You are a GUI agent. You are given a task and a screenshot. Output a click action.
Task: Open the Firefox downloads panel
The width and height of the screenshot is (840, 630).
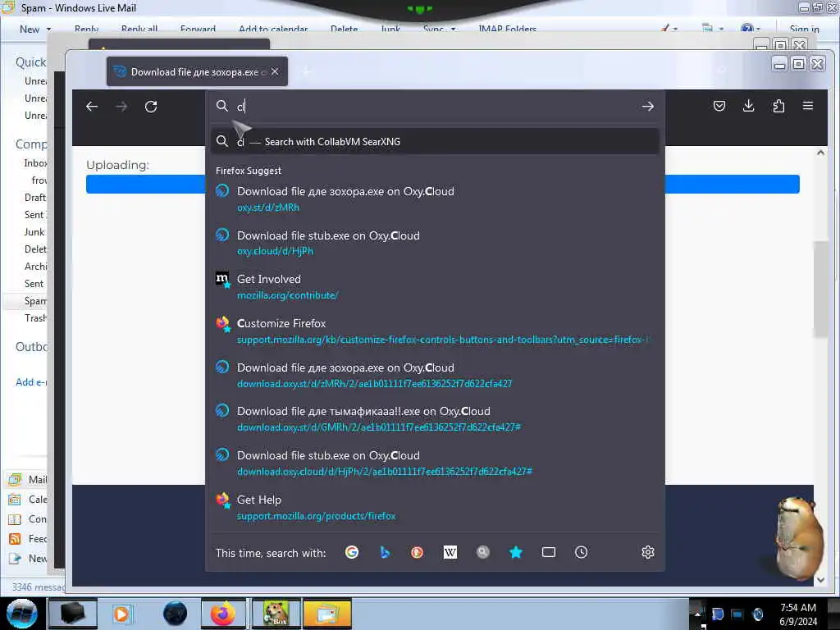pos(749,106)
